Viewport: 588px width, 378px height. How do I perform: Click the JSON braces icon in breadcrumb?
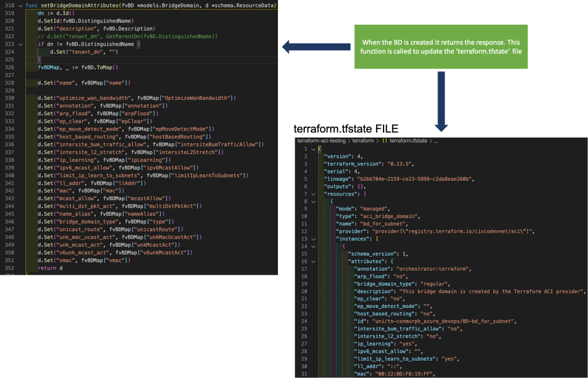385,140
